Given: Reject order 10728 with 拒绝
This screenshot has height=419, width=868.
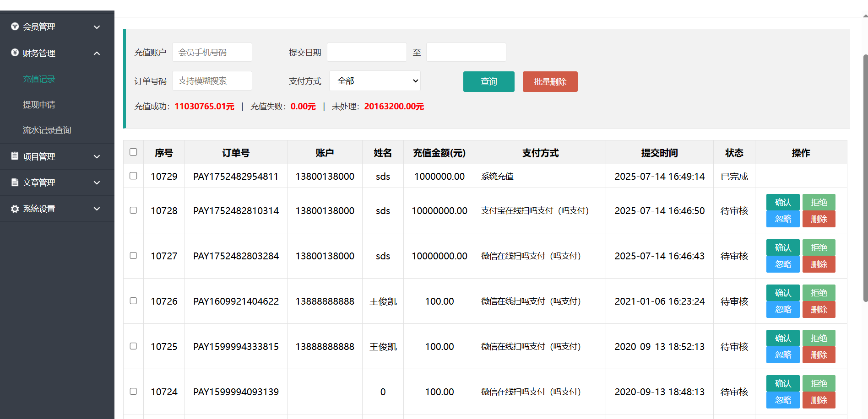Looking at the screenshot, I should tap(819, 202).
